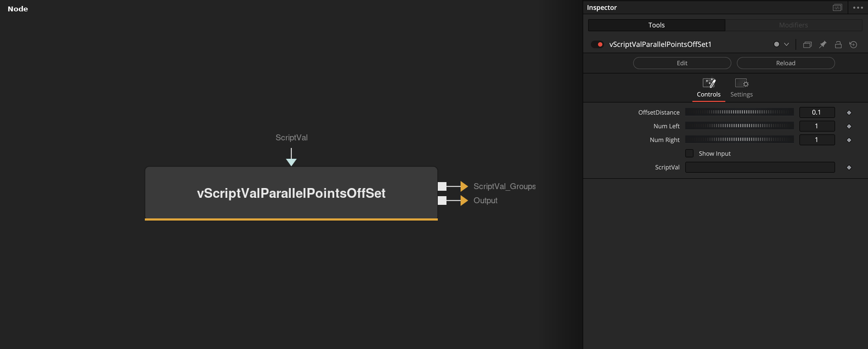
Task: Click the Node panel title
Action: coord(18,9)
